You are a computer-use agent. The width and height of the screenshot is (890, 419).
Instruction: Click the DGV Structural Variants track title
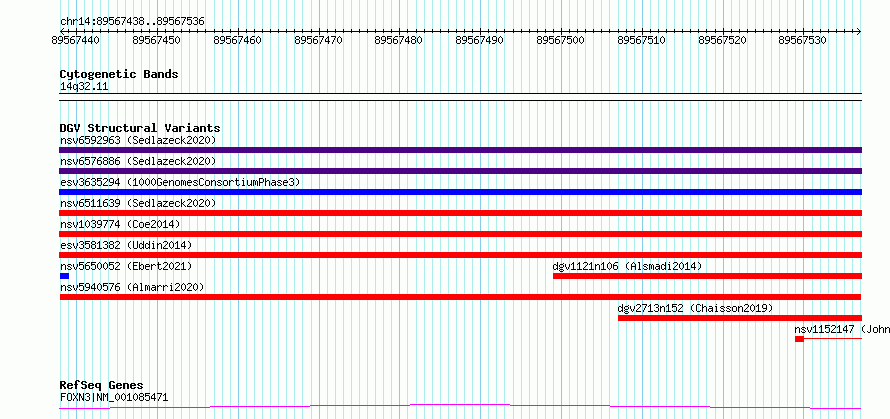(140, 128)
